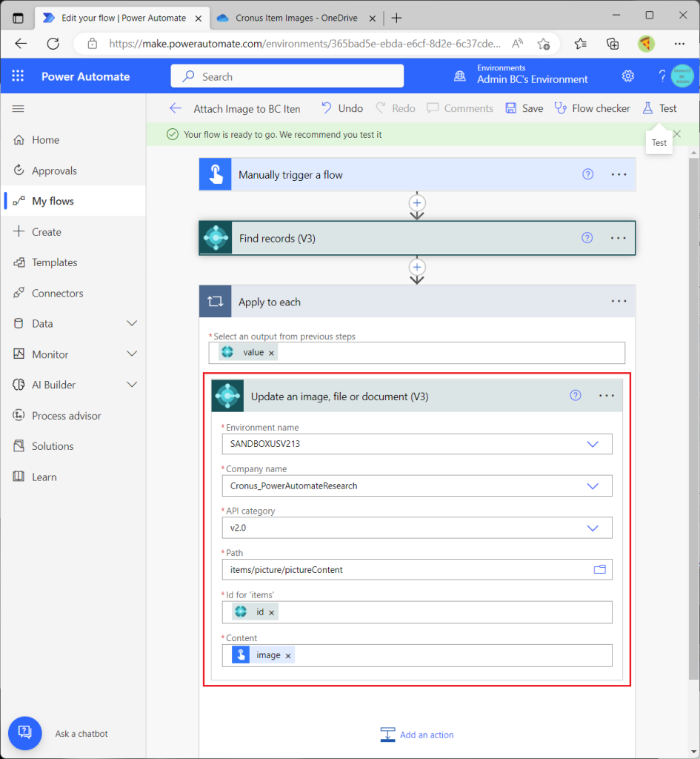
Task: Expand the Monitor section in sidebar
Action: (x=132, y=354)
